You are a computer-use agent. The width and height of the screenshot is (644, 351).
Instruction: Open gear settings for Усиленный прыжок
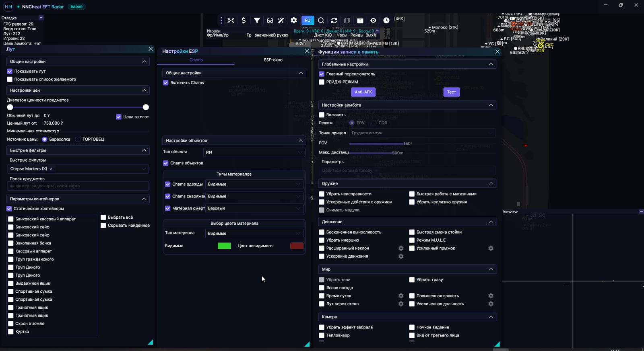coord(491,248)
